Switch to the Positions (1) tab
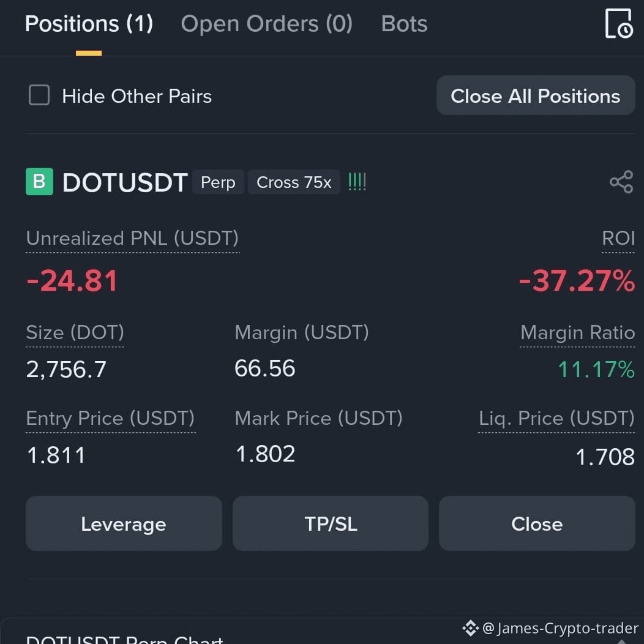This screenshot has height=644, width=644. [x=89, y=24]
